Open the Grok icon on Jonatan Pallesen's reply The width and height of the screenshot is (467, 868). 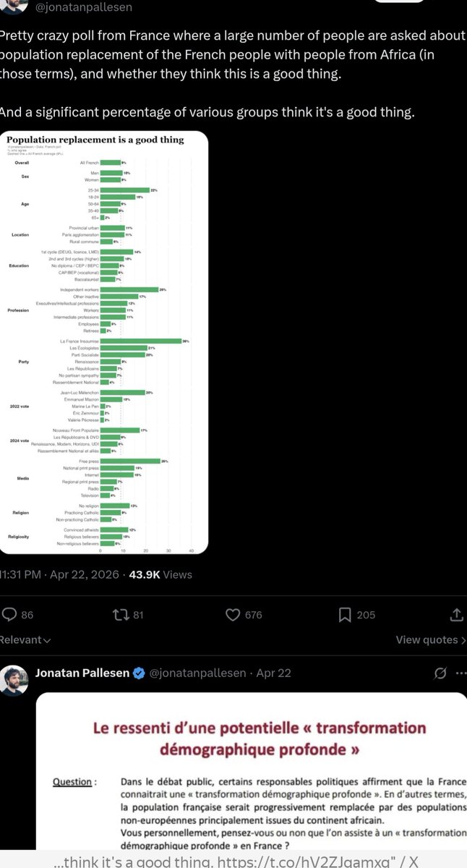pos(439,673)
